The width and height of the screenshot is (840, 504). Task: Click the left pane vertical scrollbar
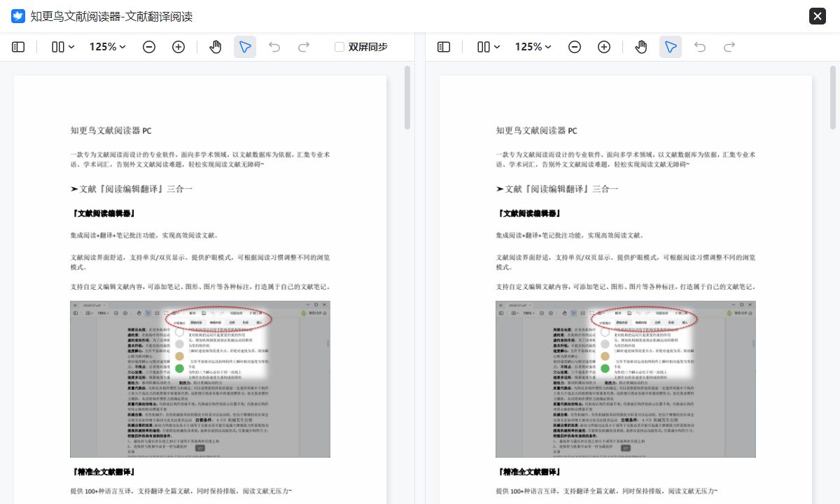click(x=407, y=98)
